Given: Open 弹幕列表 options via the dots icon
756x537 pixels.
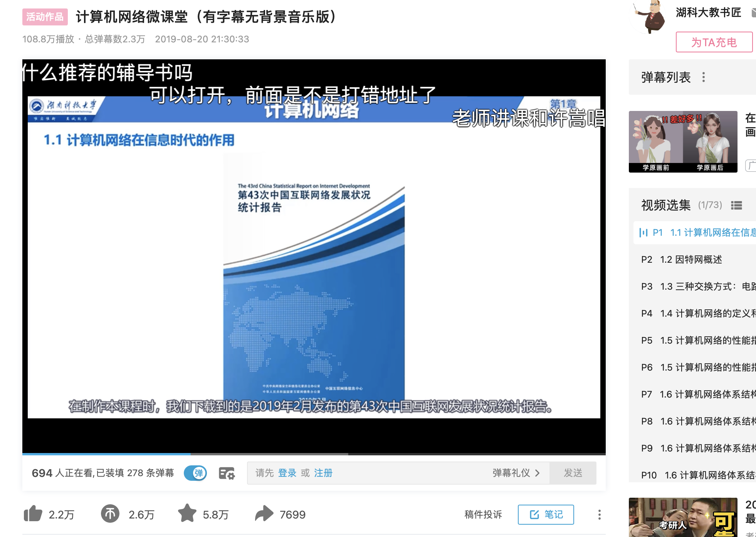Looking at the screenshot, I should (x=704, y=77).
